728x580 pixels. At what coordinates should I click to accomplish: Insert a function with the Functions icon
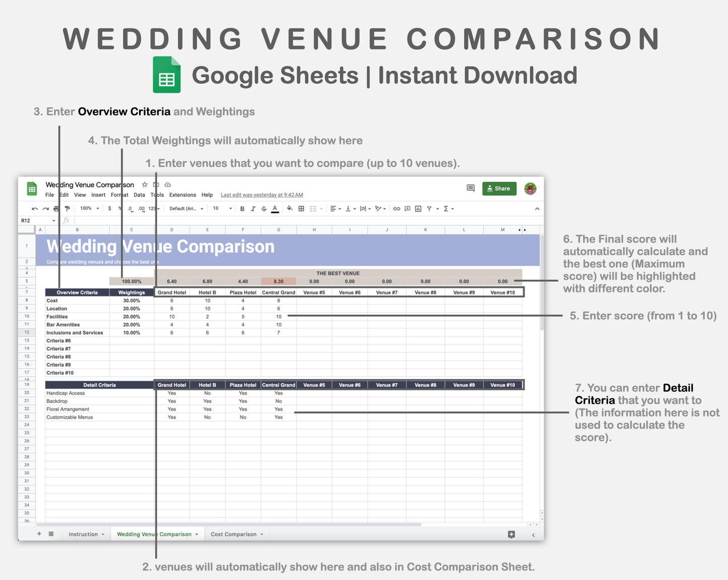click(445, 208)
